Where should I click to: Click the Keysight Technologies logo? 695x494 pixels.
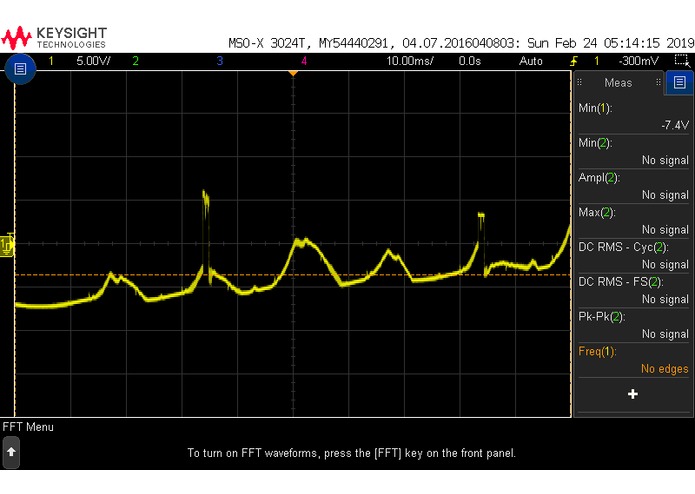[x=54, y=38]
